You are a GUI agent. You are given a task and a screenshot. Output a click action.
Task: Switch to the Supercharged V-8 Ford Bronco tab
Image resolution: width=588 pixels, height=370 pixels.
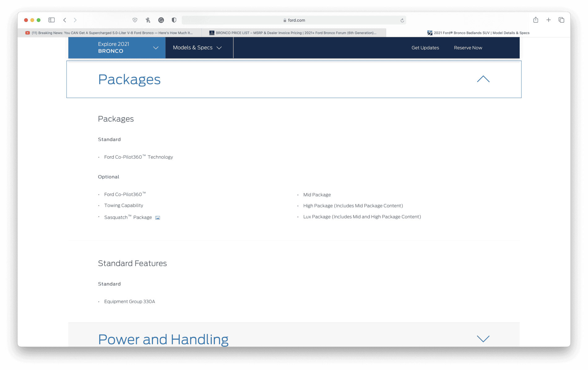(x=110, y=33)
